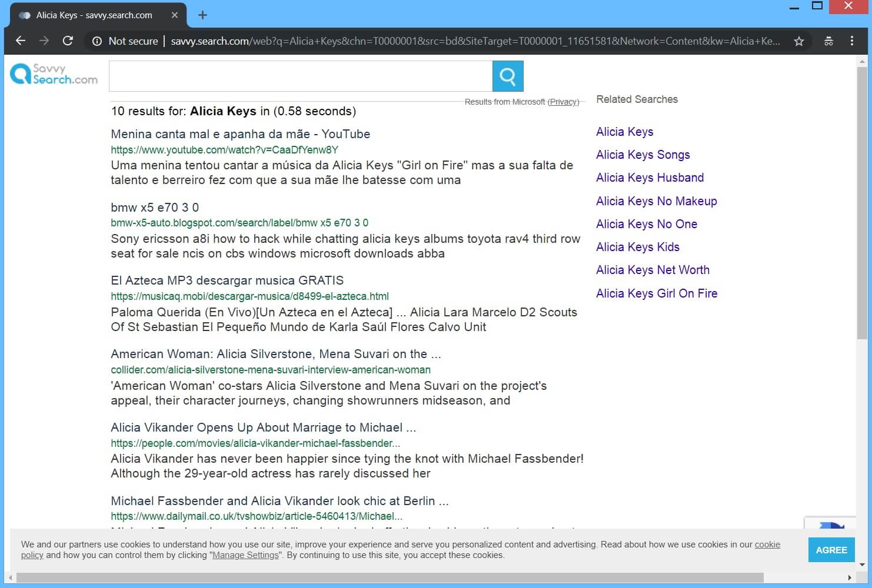This screenshot has height=588, width=872.
Task: Click the browser forward arrow
Action: (44, 41)
